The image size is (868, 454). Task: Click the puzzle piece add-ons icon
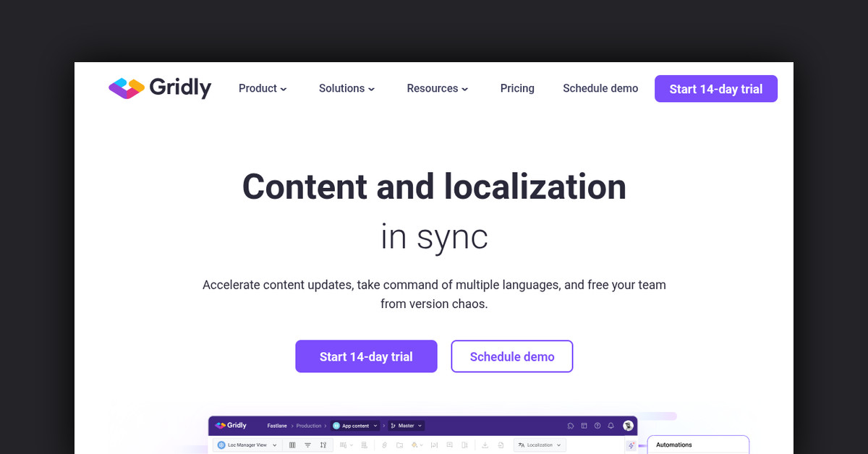coord(571,426)
